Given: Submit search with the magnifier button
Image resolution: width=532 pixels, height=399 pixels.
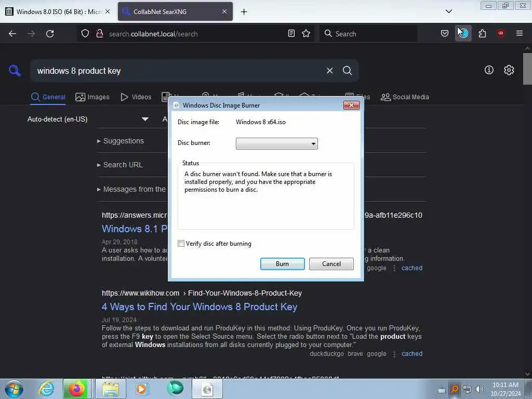Looking at the screenshot, I should [x=347, y=71].
